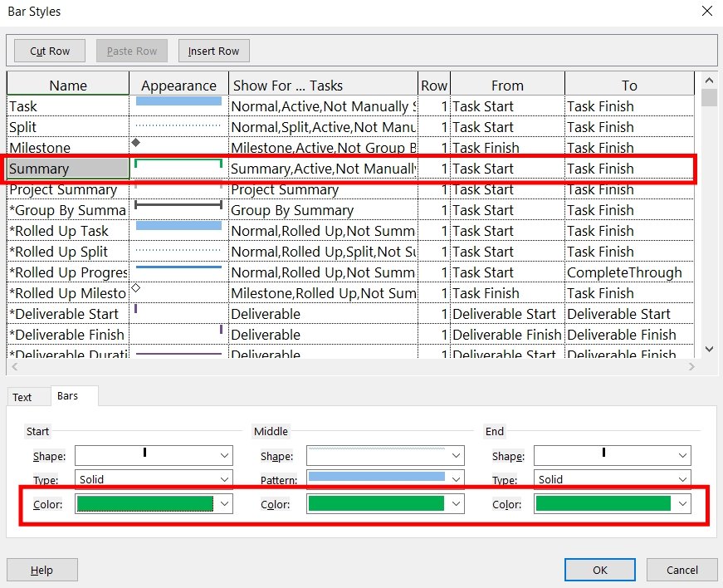Click Deliverable Start cell in From column

tap(507, 314)
